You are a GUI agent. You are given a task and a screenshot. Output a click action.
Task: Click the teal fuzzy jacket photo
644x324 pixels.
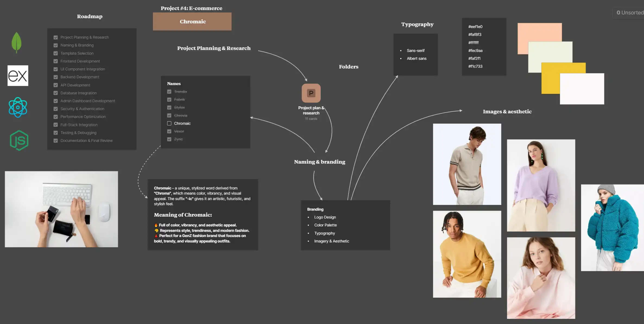pyautogui.click(x=612, y=228)
